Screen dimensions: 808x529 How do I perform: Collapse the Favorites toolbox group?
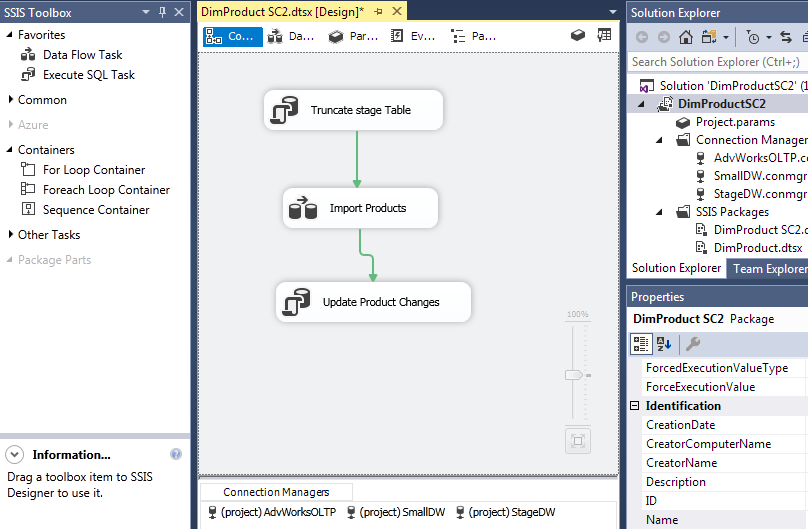click(9, 35)
